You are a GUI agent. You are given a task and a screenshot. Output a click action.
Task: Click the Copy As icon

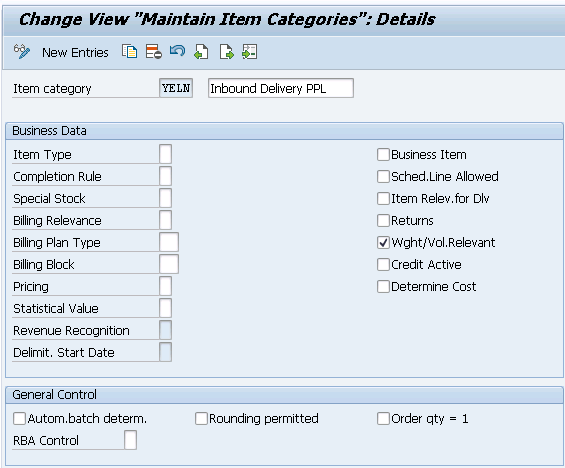(x=129, y=52)
